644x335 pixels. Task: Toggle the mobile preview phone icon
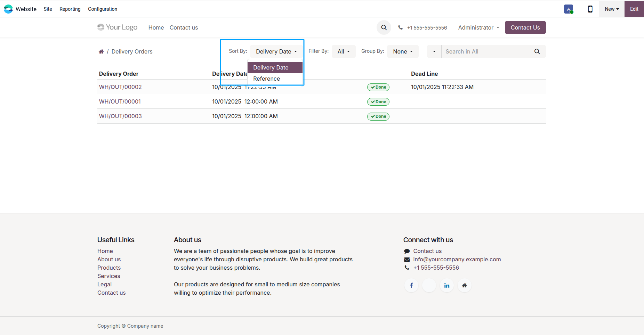590,9
